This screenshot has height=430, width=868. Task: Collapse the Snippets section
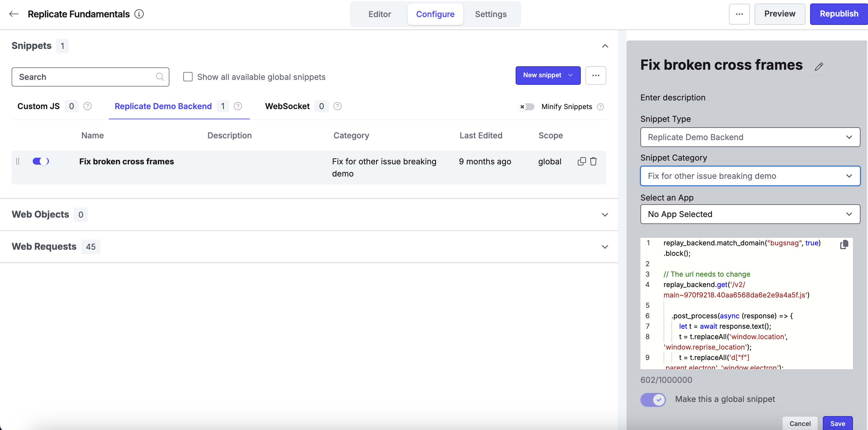tap(605, 46)
